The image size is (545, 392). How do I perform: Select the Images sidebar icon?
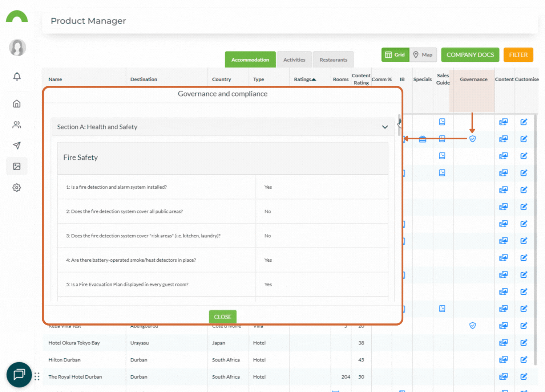pos(17,166)
